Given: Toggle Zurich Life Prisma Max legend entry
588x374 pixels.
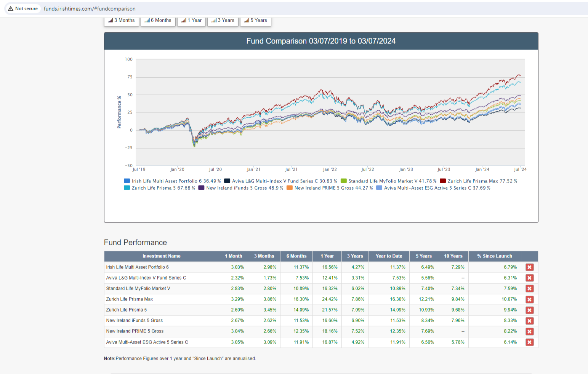Looking at the screenshot, I should point(478,181).
